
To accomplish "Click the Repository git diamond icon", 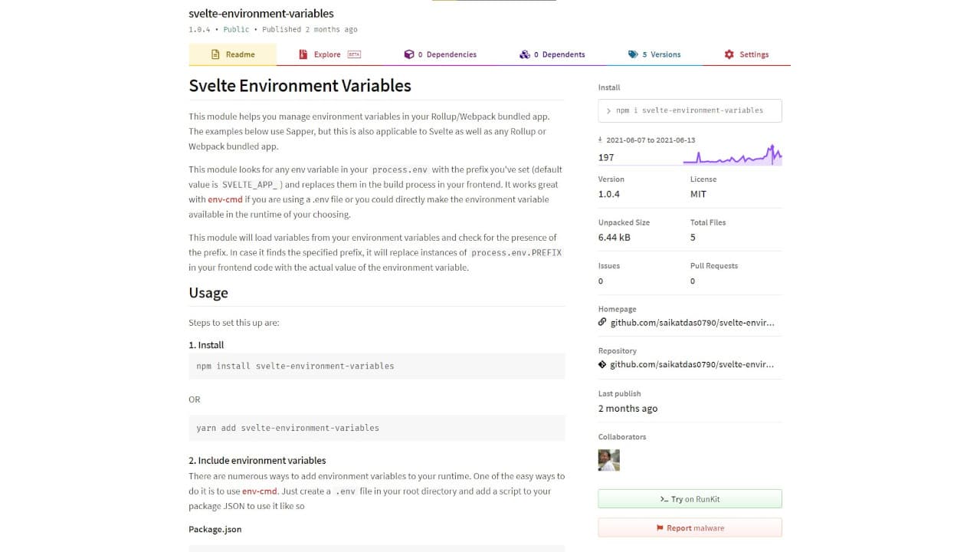I will 602,364.
